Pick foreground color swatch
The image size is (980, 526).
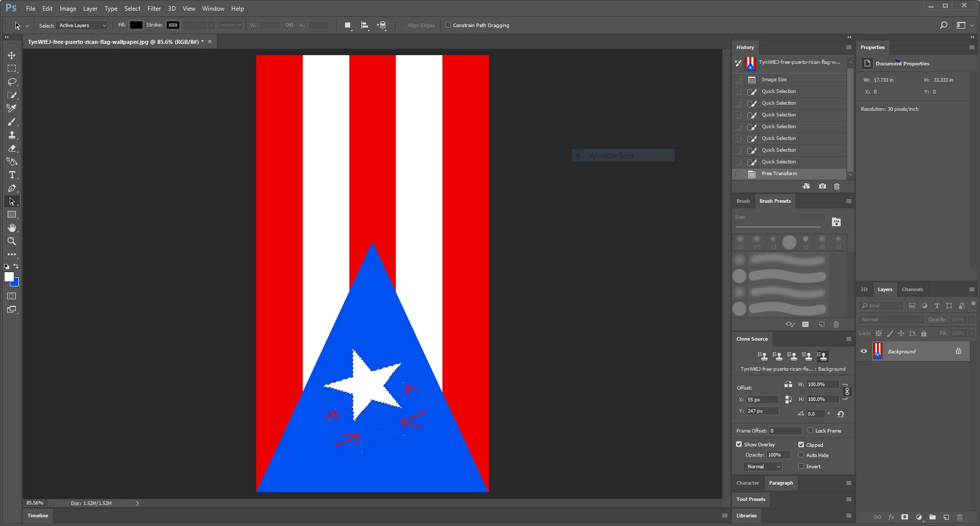9,277
